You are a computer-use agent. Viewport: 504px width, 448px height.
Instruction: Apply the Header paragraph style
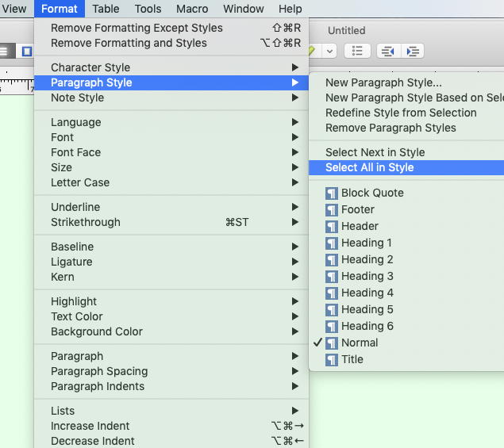pos(360,227)
